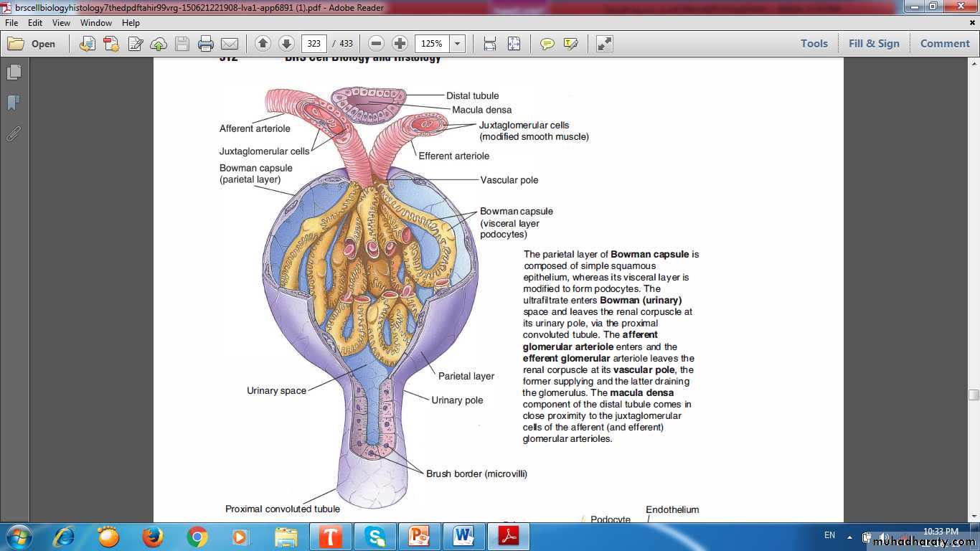The height and width of the screenshot is (551, 980).
Task: Add a sticky note comment
Action: pyautogui.click(x=547, y=44)
